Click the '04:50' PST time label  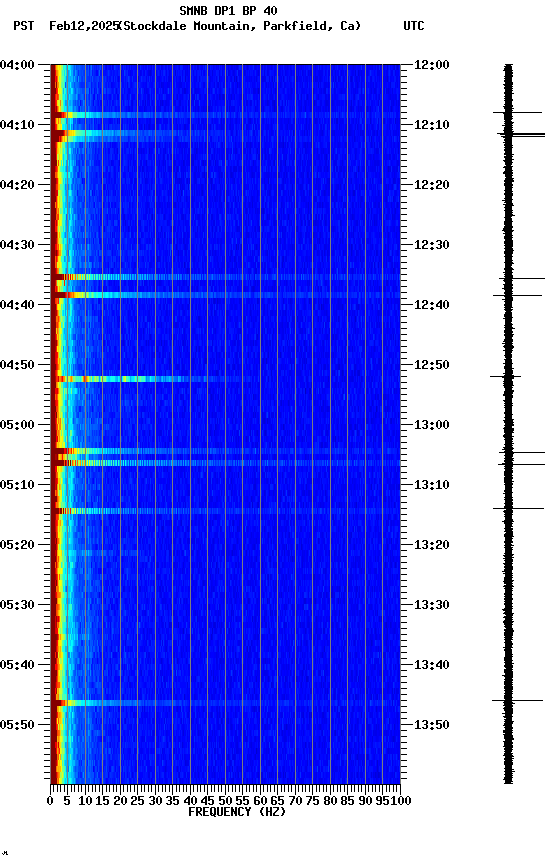17,365
